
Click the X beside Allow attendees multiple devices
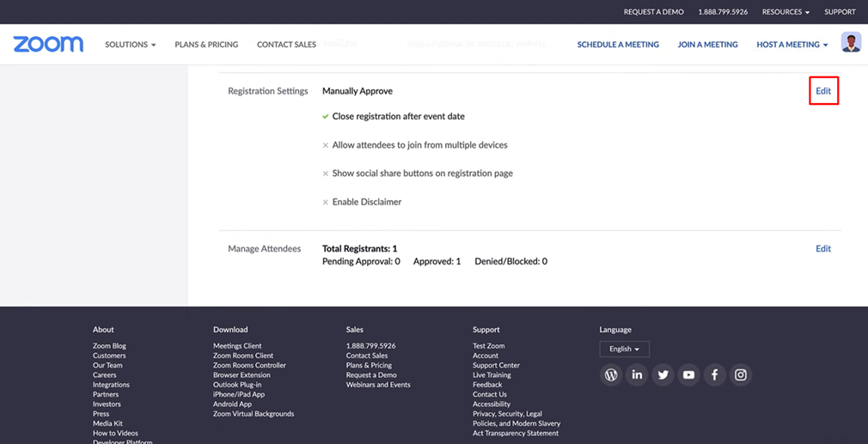click(x=326, y=145)
